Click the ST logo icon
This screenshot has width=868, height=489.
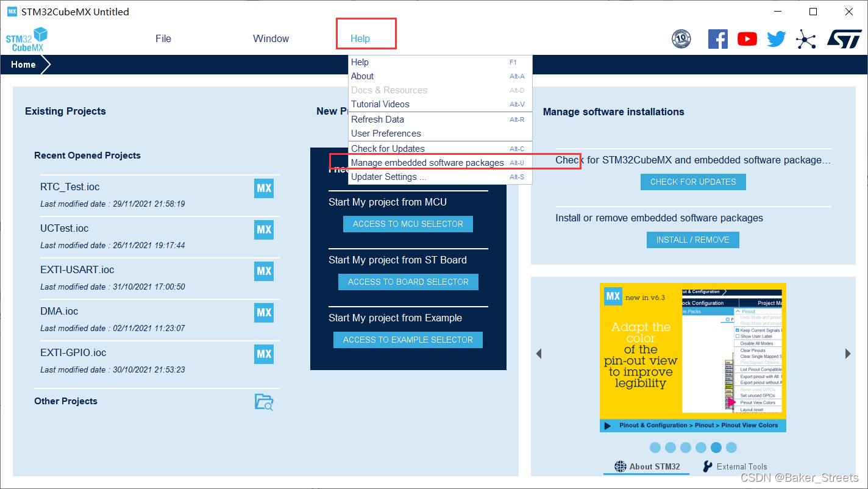pos(844,39)
